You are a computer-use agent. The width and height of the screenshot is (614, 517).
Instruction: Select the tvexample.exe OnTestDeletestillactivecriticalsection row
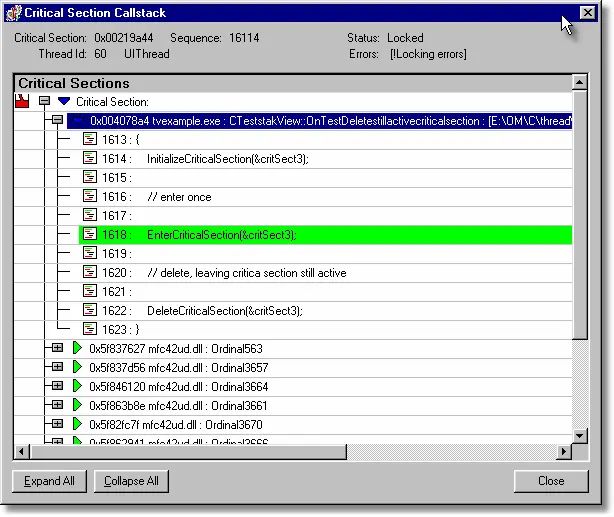pos(320,121)
